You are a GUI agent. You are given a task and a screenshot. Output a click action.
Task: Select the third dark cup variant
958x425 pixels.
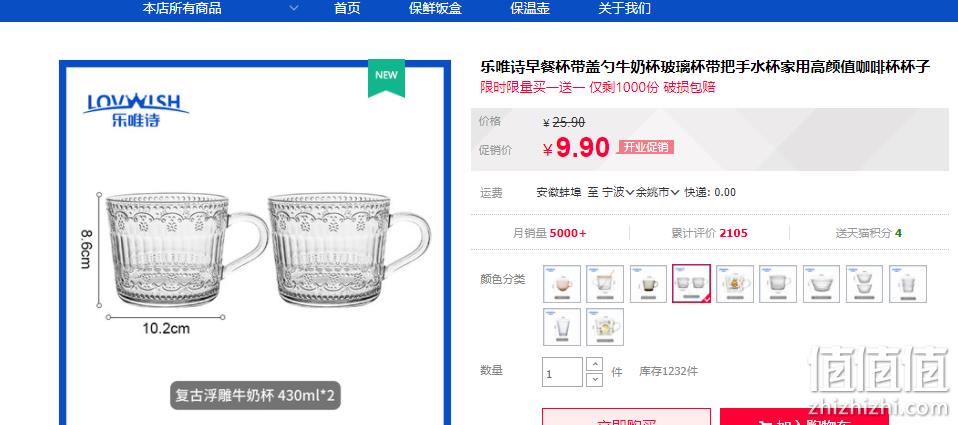pos(649,284)
